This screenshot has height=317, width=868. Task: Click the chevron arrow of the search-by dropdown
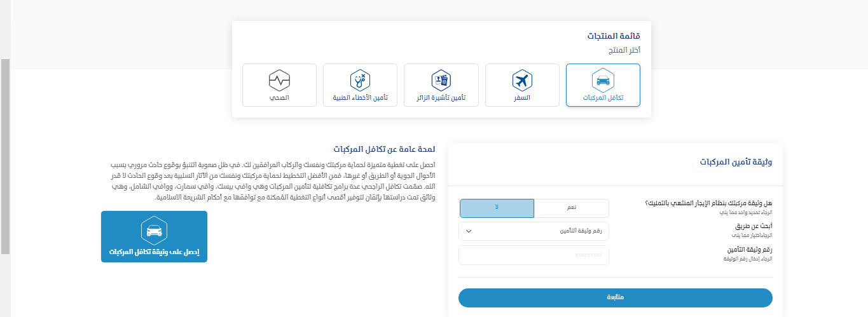[x=469, y=231]
